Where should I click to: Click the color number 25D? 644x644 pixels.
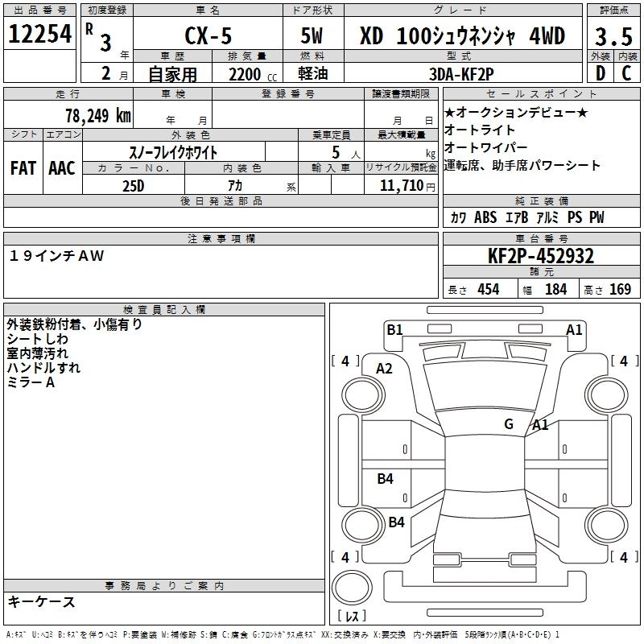click(134, 186)
